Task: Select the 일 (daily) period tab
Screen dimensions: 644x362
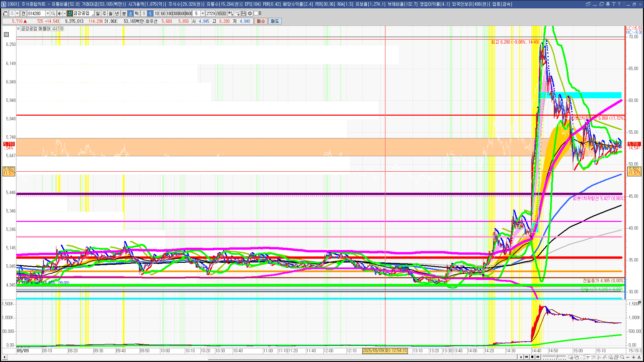Action: [98, 13]
